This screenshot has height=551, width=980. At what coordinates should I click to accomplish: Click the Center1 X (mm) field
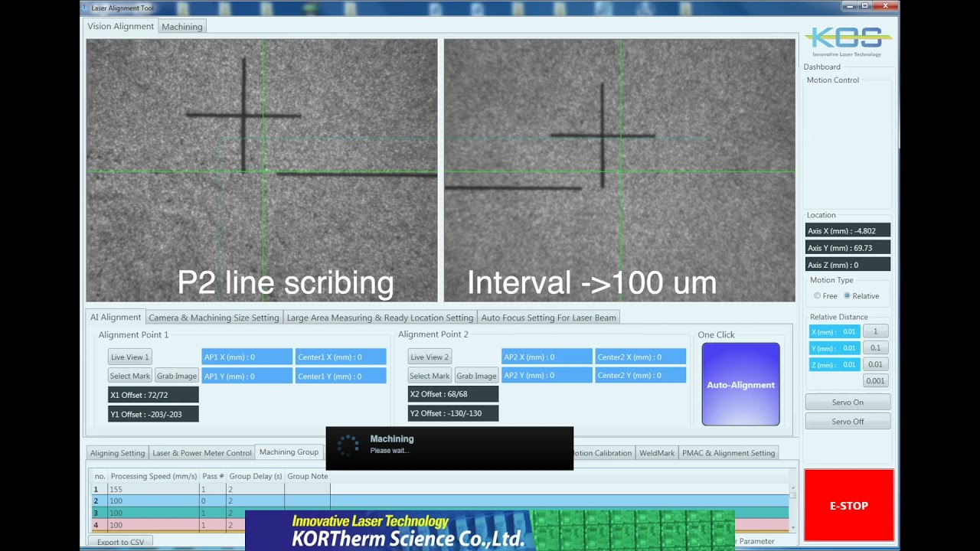[341, 357]
